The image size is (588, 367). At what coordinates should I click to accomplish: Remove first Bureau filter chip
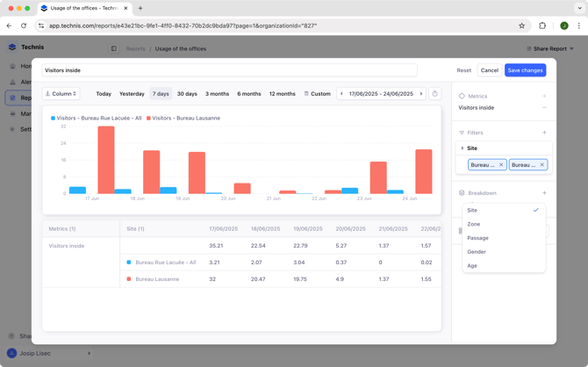click(x=501, y=165)
